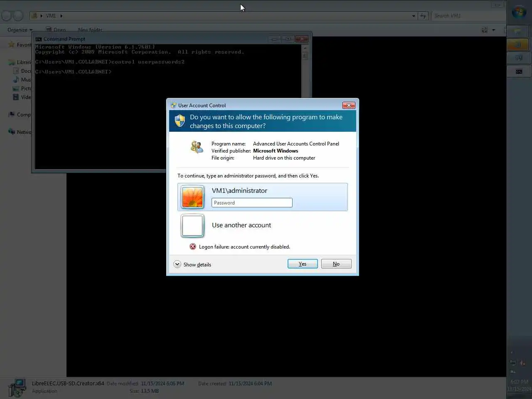This screenshot has width=532, height=399.
Task: Select Favorites star in navigation pane
Action: point(12,45)
